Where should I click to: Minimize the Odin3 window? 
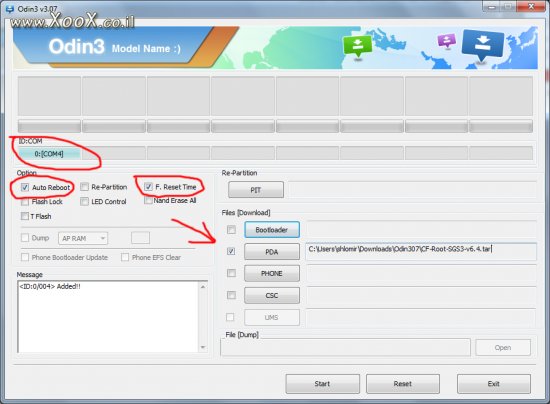pyautogui.click(x=491, y=6)
